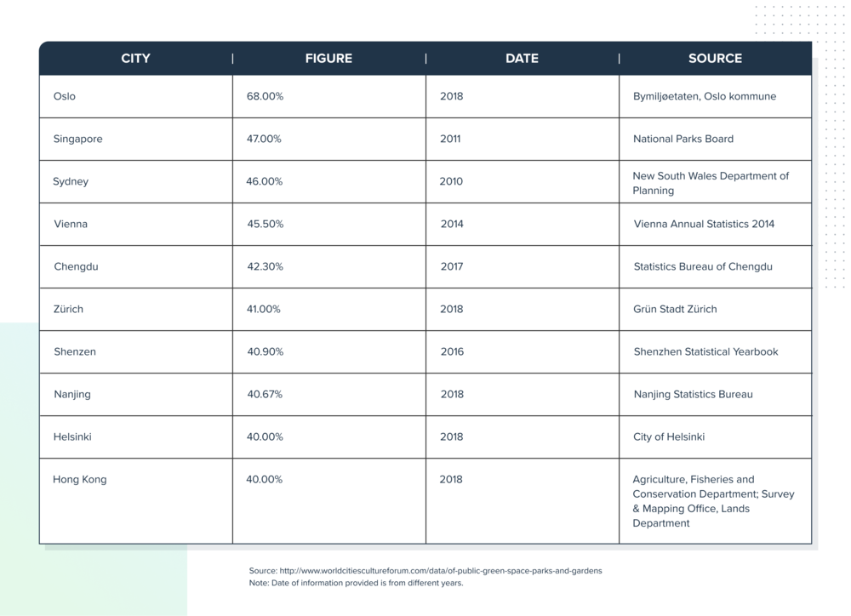Image resolution: width=851 pixels, height=616 pixels.
Task: Click the 47.00% value beside Singapore
Action: (265, 139)
